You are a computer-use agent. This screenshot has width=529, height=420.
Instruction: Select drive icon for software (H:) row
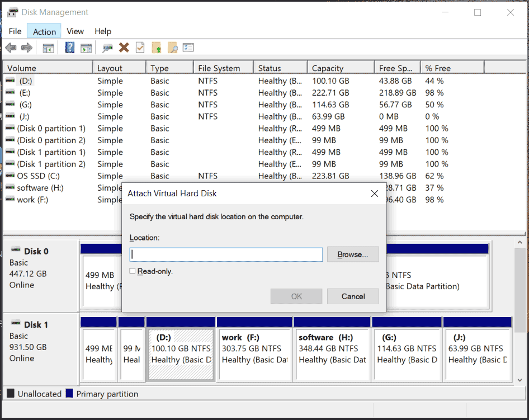coord(10,187)
